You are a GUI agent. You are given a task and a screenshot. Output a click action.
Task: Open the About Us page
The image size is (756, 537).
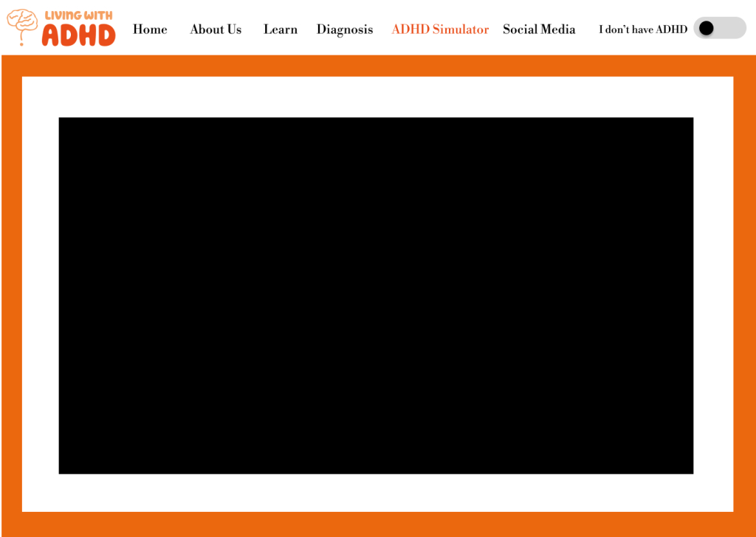click(x=216, y=30)
